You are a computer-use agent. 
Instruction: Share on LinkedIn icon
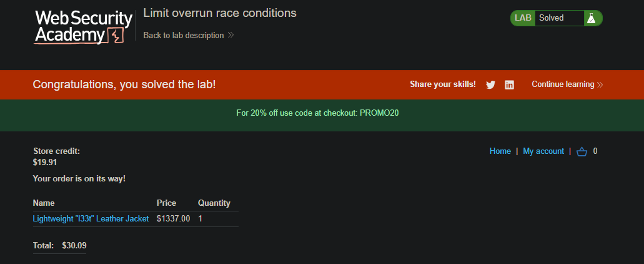(x=509, y=84)
